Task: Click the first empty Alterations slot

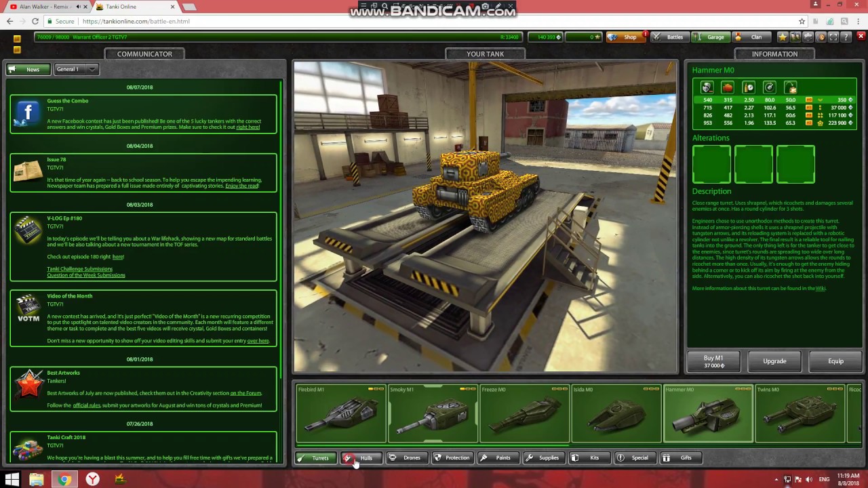Action: pyautogui.click(x=711, y=164)
